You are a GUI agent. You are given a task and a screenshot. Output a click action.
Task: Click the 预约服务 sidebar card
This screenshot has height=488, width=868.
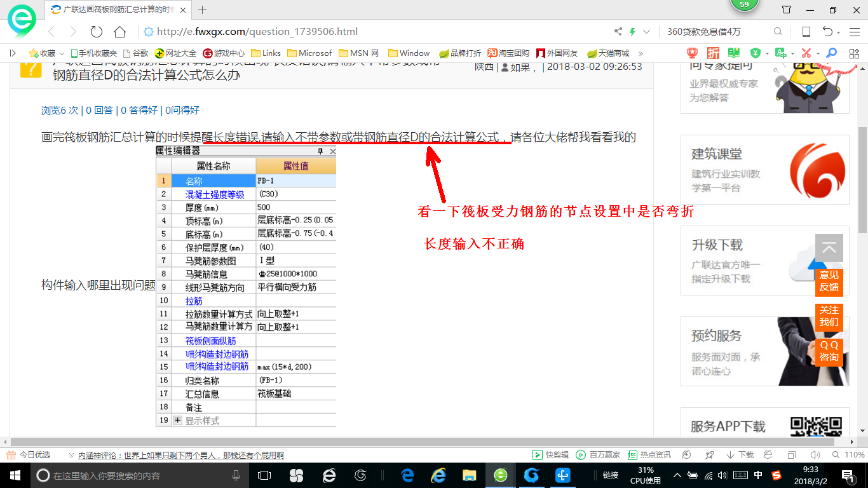[x=764, y=351]
